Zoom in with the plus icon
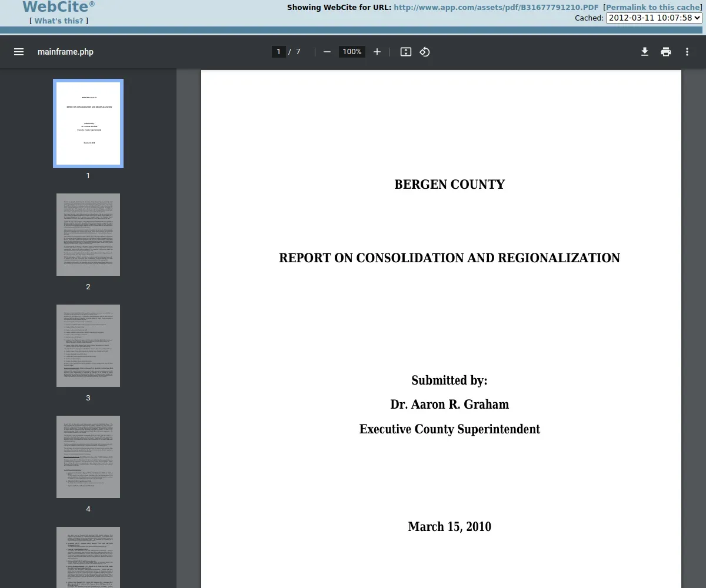Image resolution: width=706 pixels, height=588 pixels. click(377, 52)
